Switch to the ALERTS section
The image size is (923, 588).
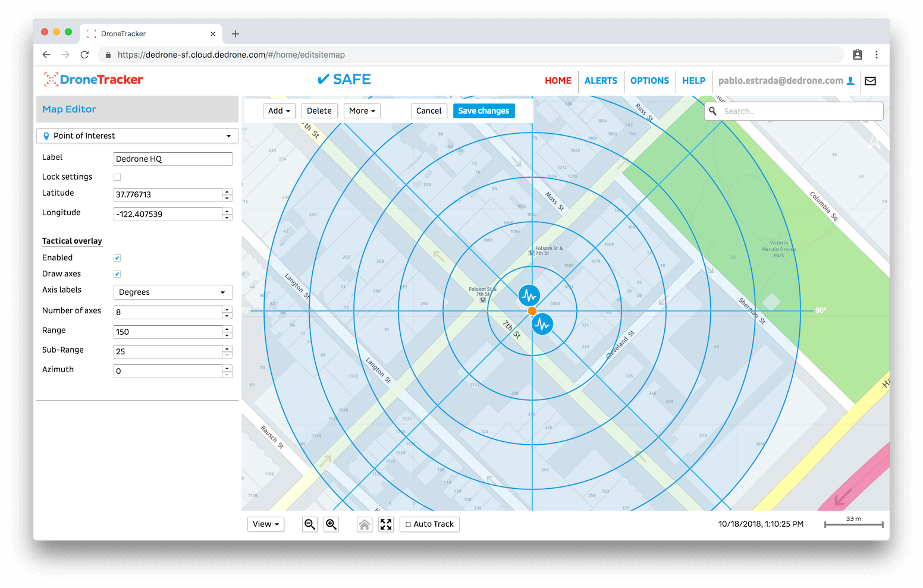click(x=601, y=80)
